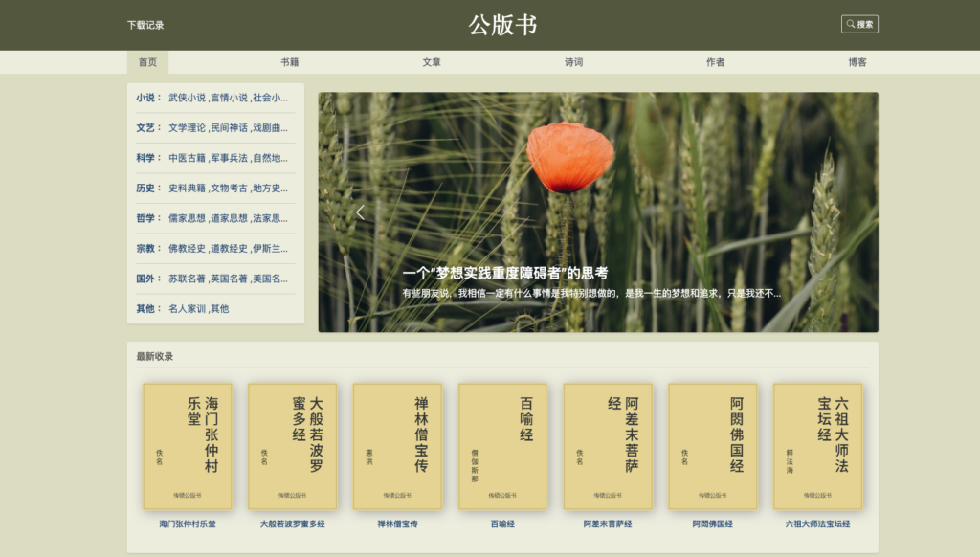Open the 武侠小说 category link
The image size is (980, 557).
coord(187,98)
